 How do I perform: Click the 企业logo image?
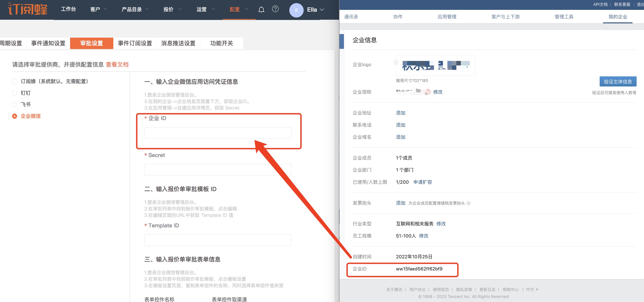tap(435, 65)
